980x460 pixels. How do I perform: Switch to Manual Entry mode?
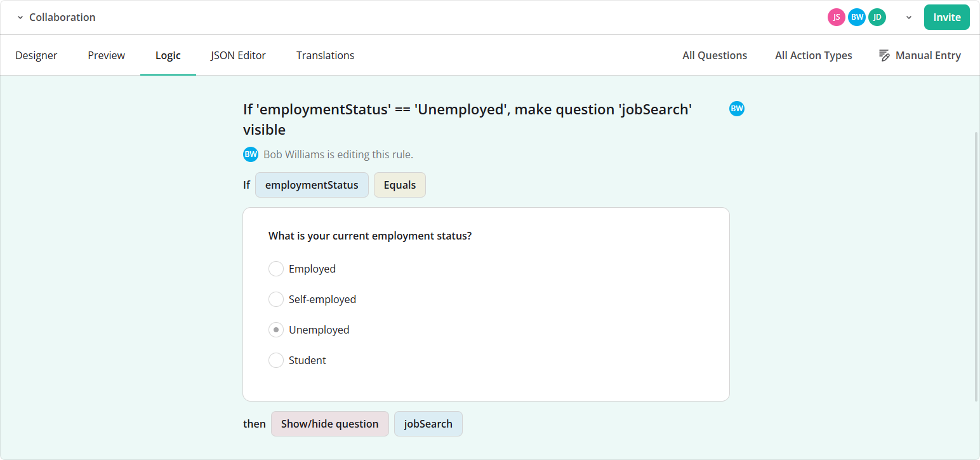click(x=920, y=55)
